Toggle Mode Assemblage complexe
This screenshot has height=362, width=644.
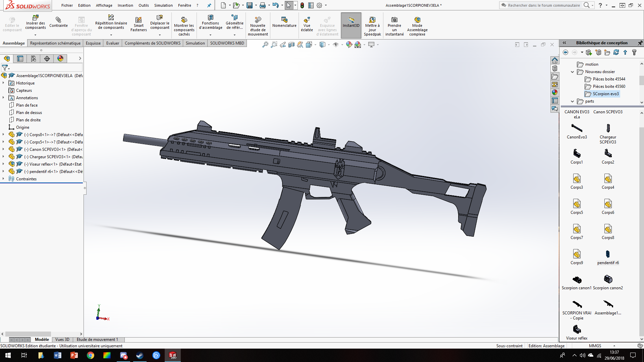point(417,26)
